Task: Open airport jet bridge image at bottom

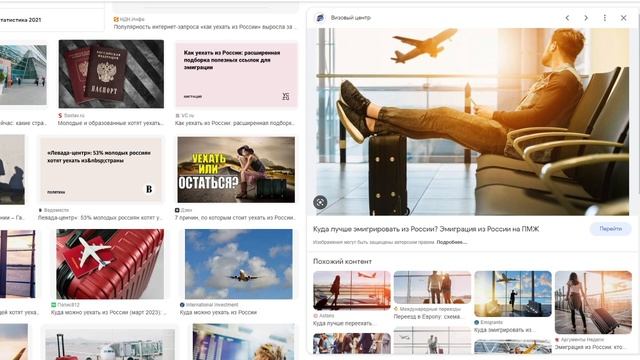Action: coord(110,345)
